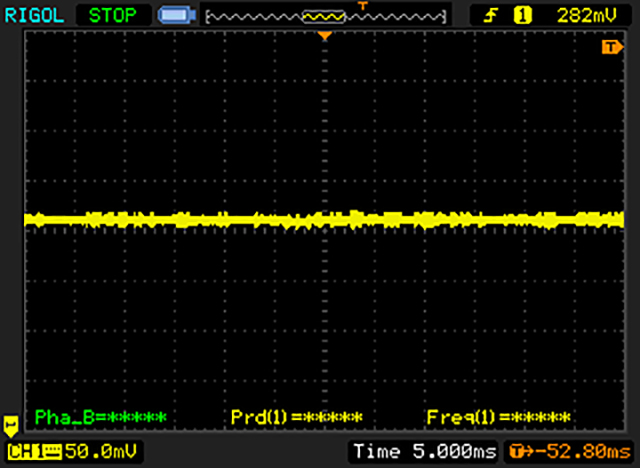Click the Freq(1) frequency measurement readout

pyautogui.click(x=498, y=417)
